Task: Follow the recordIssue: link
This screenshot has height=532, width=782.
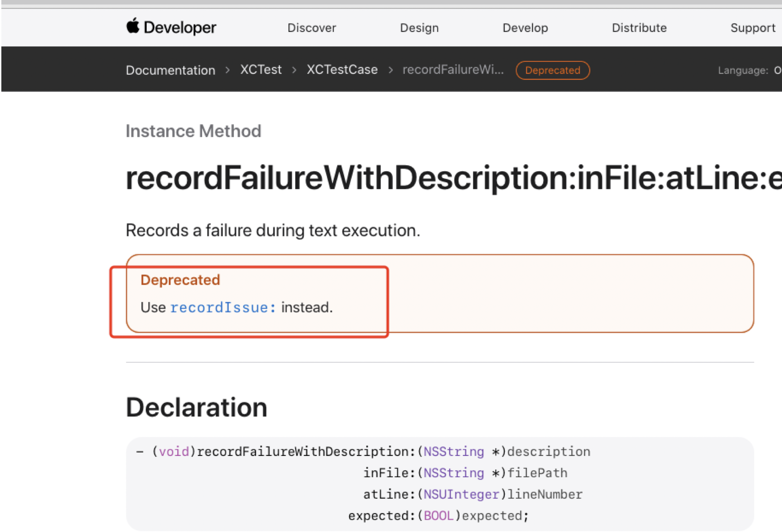Action: coord(223,307)
